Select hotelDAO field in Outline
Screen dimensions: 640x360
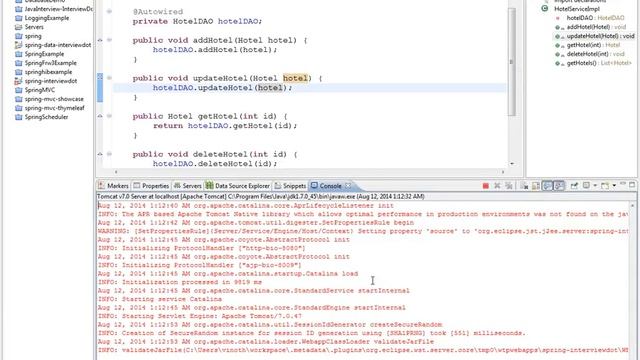point(596,18)
